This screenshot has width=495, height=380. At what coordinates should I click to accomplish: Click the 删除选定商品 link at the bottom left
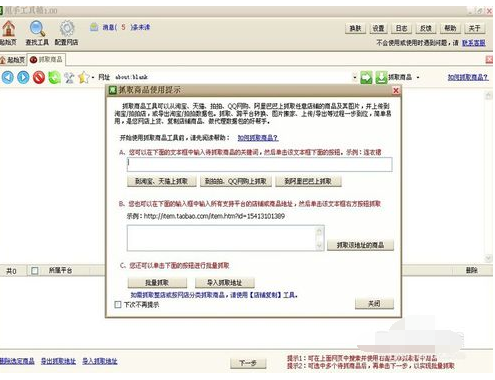(x=17, y=361)
